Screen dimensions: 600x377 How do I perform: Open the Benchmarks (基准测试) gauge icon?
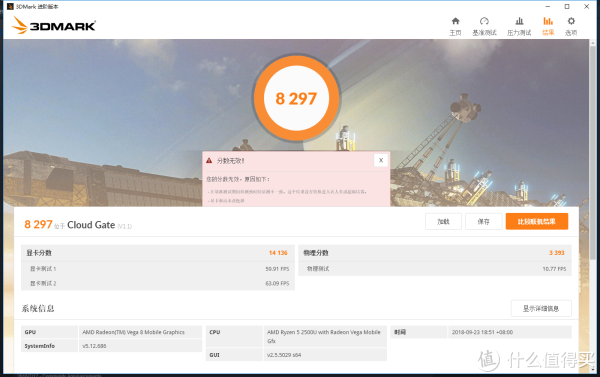point(484,21)
